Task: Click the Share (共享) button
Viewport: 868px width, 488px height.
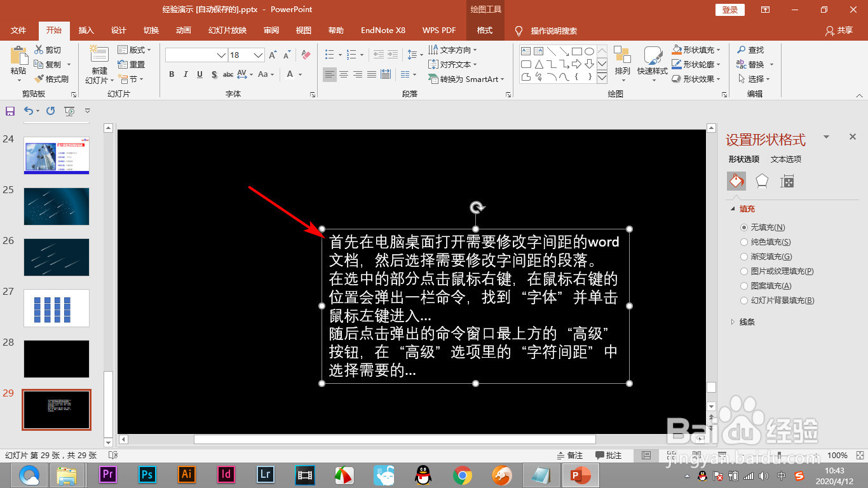Action: tap(839, 30)
